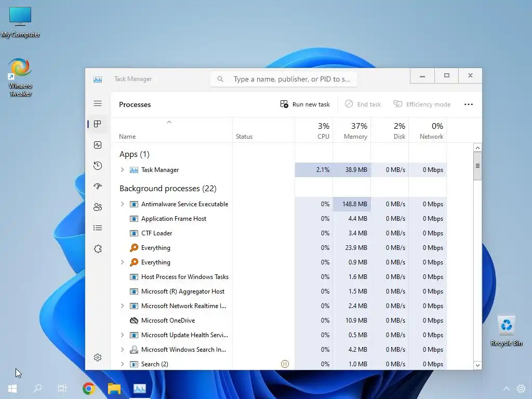Viewport: 532px width, 399px height.
Task: Click the 10.9 MB memory cell for OneDrive
Action: 352,320
